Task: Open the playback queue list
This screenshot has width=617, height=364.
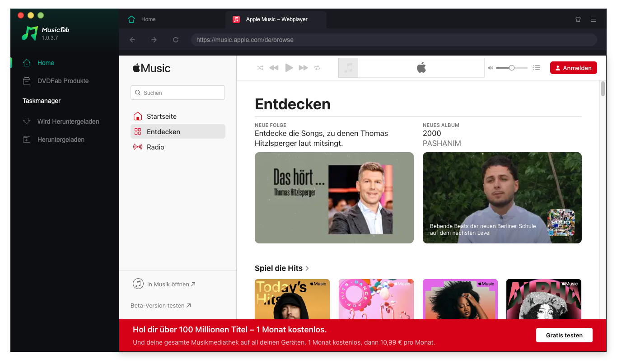Action: (537, 68)
